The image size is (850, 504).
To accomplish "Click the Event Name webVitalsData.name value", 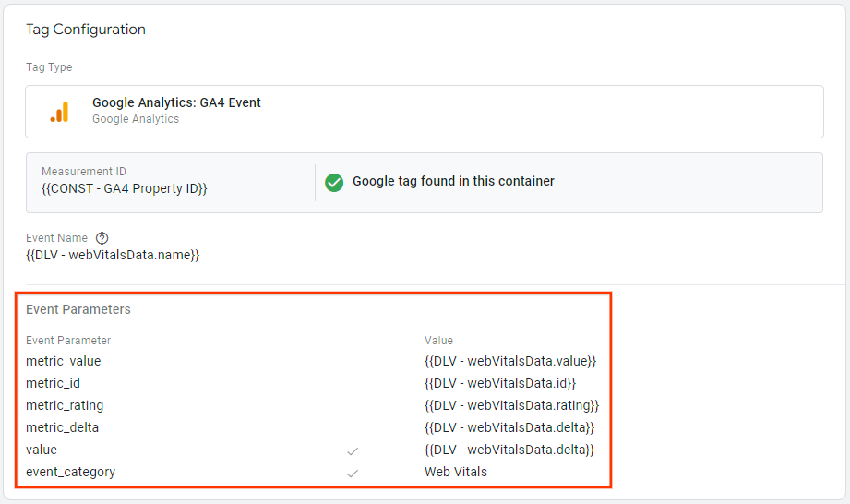I will coord(113,255).
